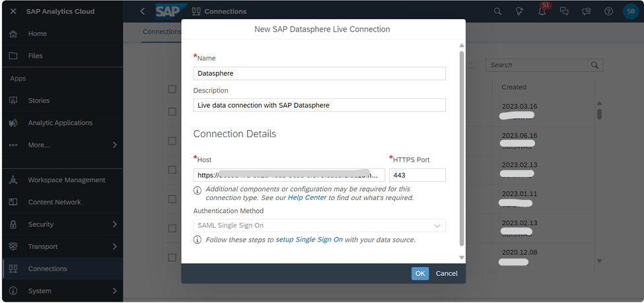Click the More... ellipsis icon

(13, 145)
